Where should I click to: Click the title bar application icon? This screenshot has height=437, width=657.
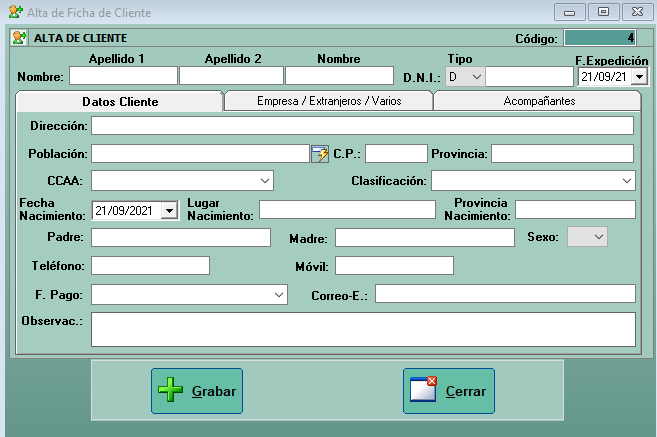tap(15, 12)
